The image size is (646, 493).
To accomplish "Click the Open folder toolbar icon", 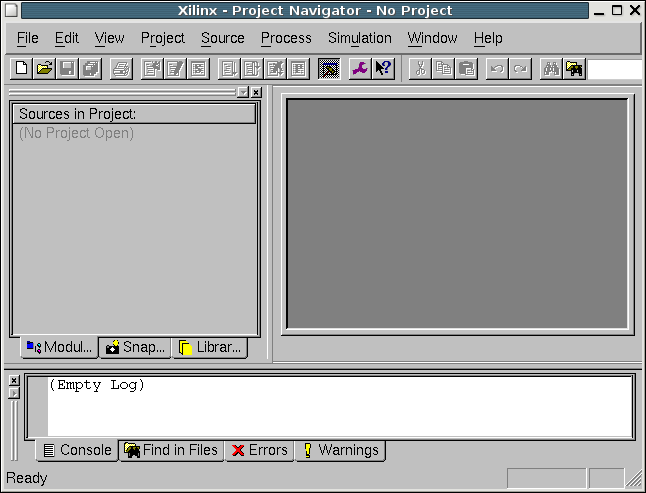I will [44, 68].
